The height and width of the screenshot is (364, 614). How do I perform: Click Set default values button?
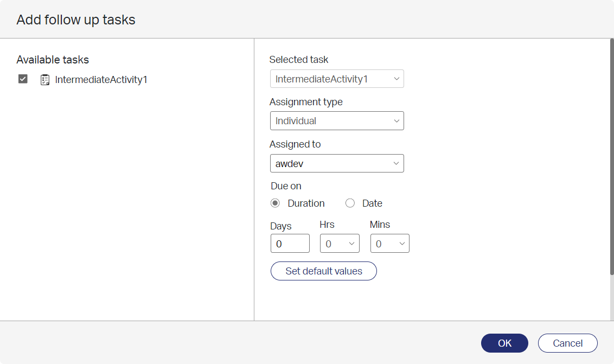tap(324, 271)
